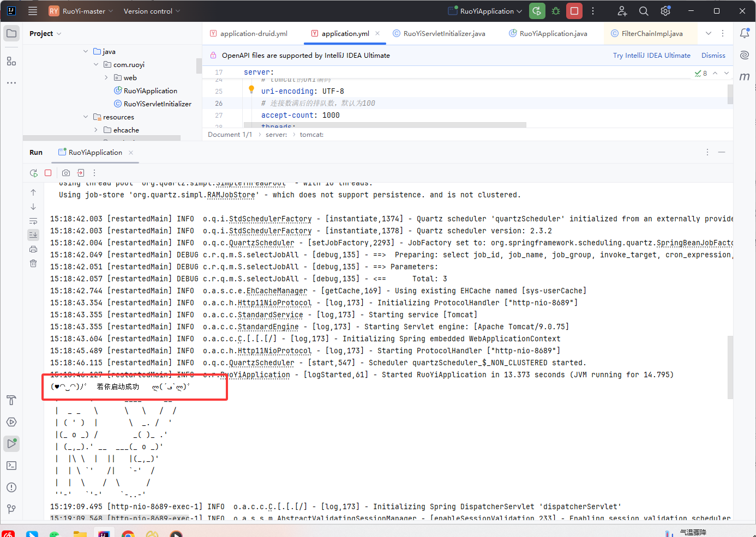Open the Git tool window
Image resolution: width=756 pixels, height=537 pixels.
[x=11, y=509]
